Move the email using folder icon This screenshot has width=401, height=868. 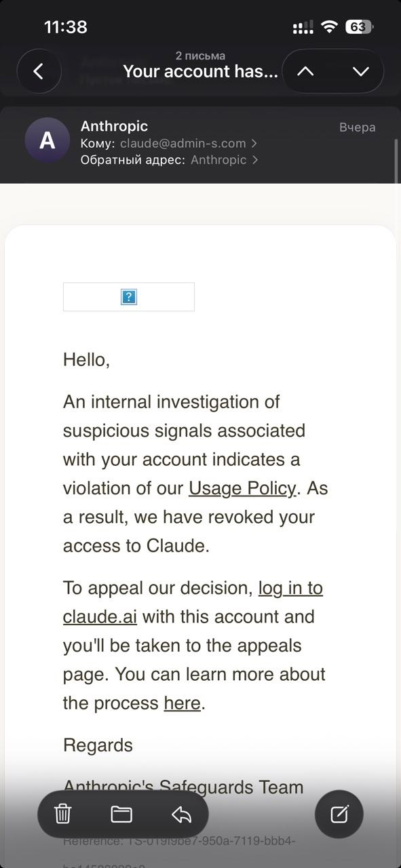pyautogui.click(x=121, y=814)
